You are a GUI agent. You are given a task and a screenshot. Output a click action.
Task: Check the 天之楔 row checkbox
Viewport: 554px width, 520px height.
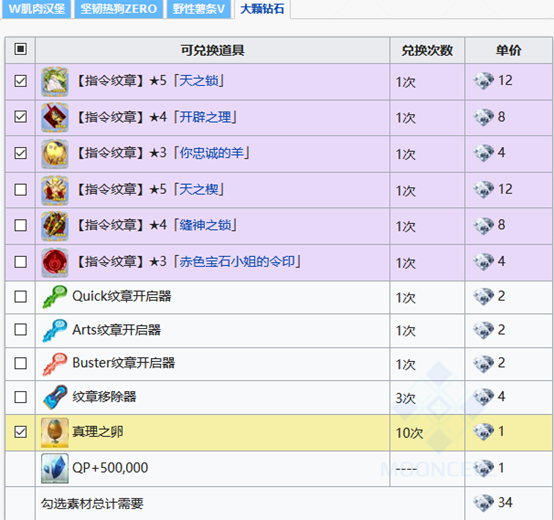[20, 190]
